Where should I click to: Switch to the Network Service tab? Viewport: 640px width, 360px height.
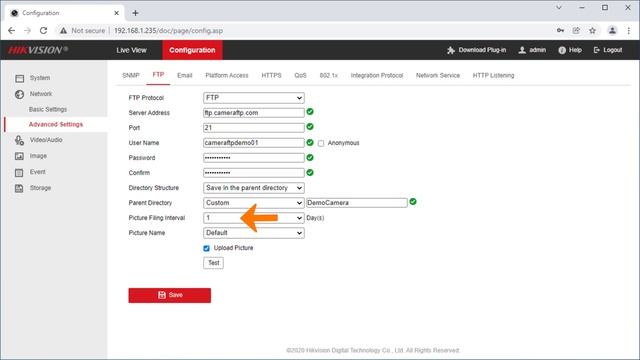(x=438, y=76)
